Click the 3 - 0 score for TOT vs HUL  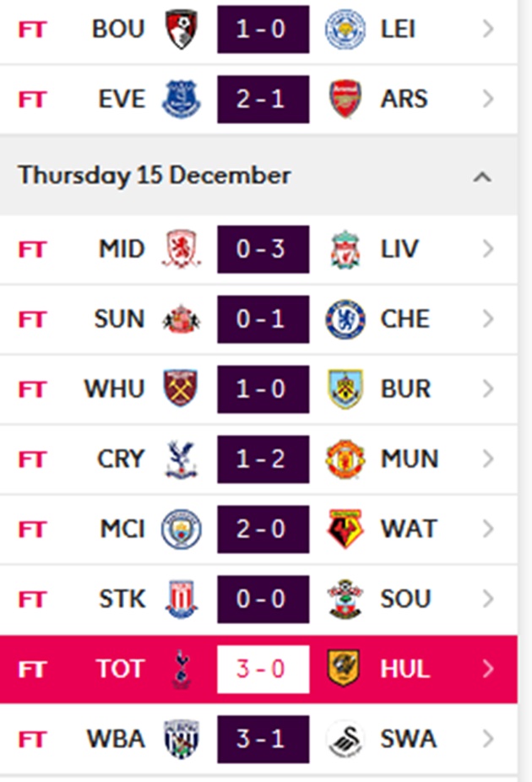(263, 670)
